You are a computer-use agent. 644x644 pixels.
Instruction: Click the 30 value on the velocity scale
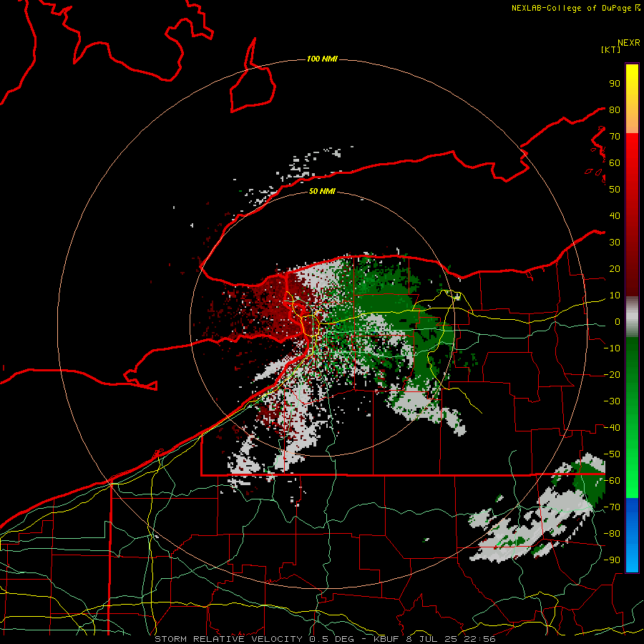point(615,243)
